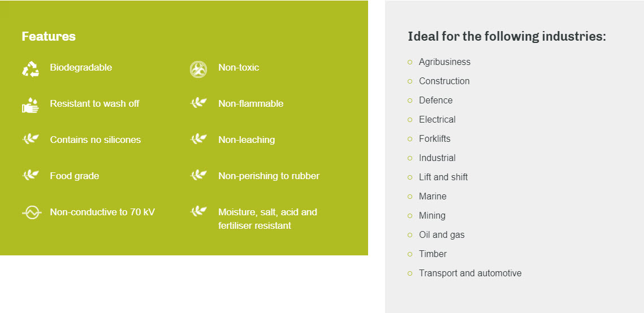
Task: Click Transport and automotive list entry
Action: point(470,273)
